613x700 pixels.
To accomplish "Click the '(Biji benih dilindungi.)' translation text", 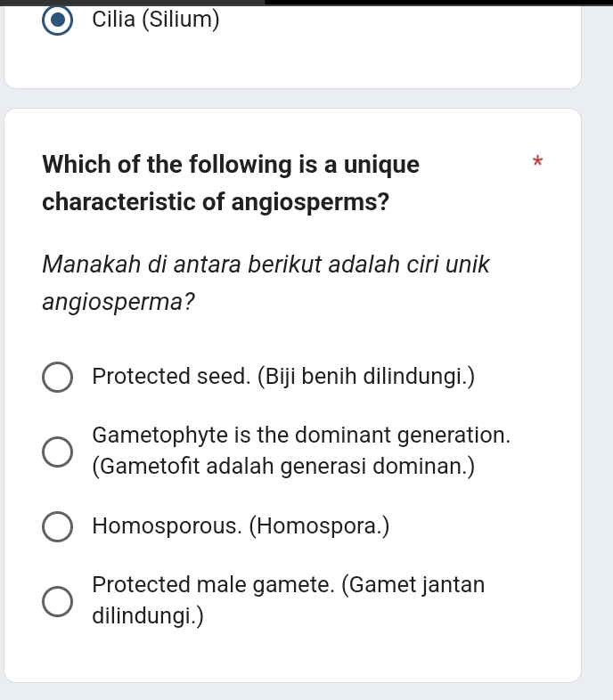I will tap(365, 377).
